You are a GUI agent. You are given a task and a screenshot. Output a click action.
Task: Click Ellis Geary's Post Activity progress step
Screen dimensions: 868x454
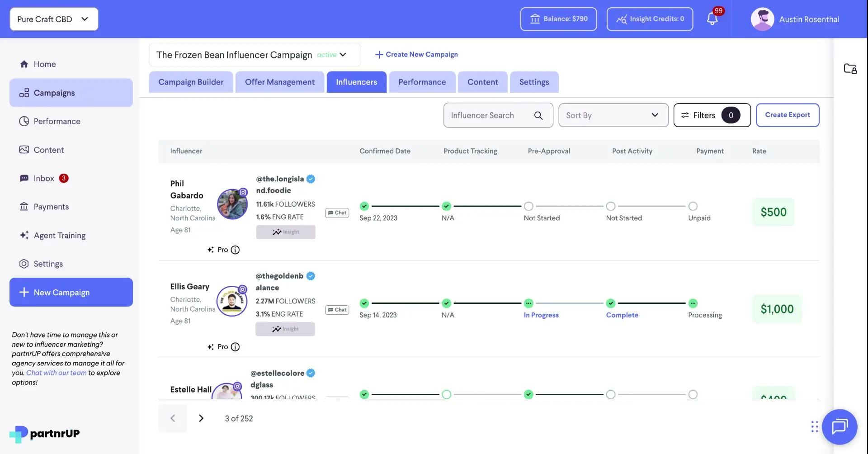pos(611,303)
